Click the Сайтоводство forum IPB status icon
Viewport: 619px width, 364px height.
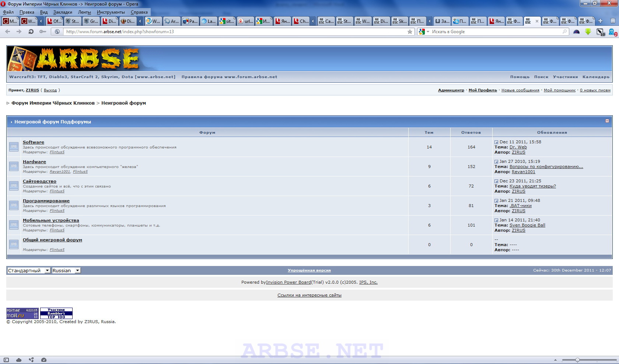click(x=14, y=186)
